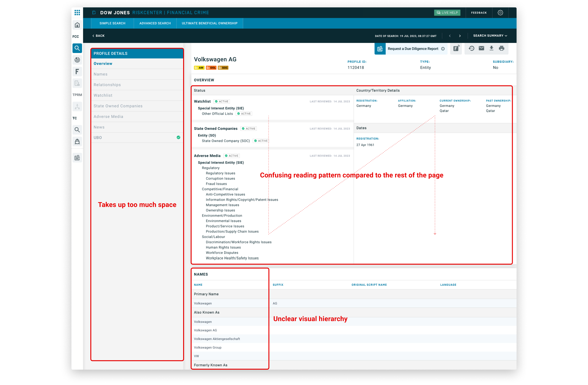The image size is (588, 385).
Task: Click the Factiva F icon in the sidebar
Action: 77,72
